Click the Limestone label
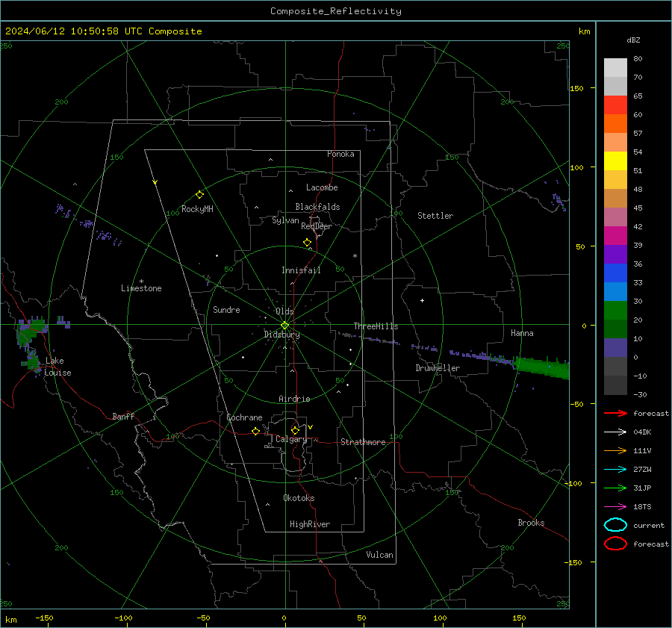This screenshot has width=672, height=628. tap(141, 288)
